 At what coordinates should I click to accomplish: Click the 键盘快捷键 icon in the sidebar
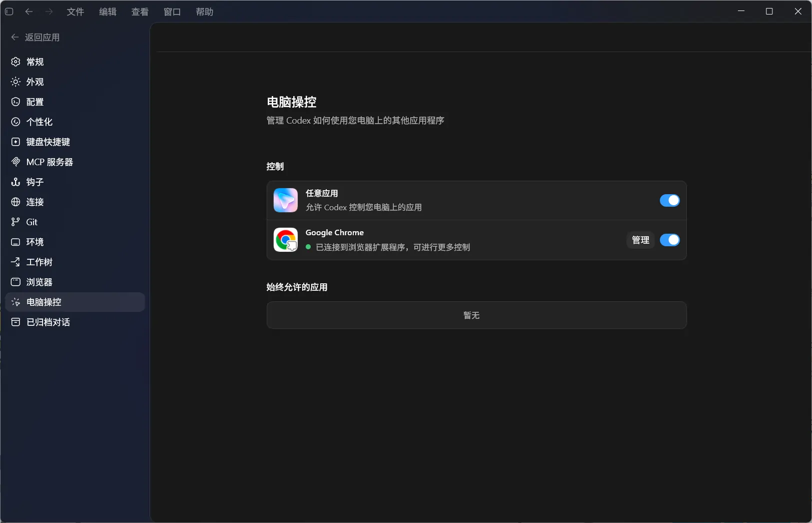(x=16, y=142)
